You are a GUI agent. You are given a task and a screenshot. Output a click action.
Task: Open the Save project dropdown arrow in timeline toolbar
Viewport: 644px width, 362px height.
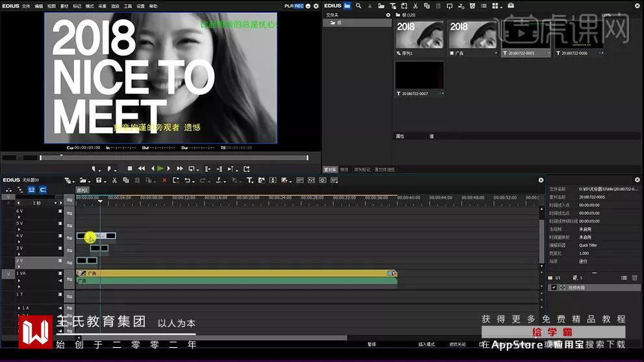(x=105, y=182)
